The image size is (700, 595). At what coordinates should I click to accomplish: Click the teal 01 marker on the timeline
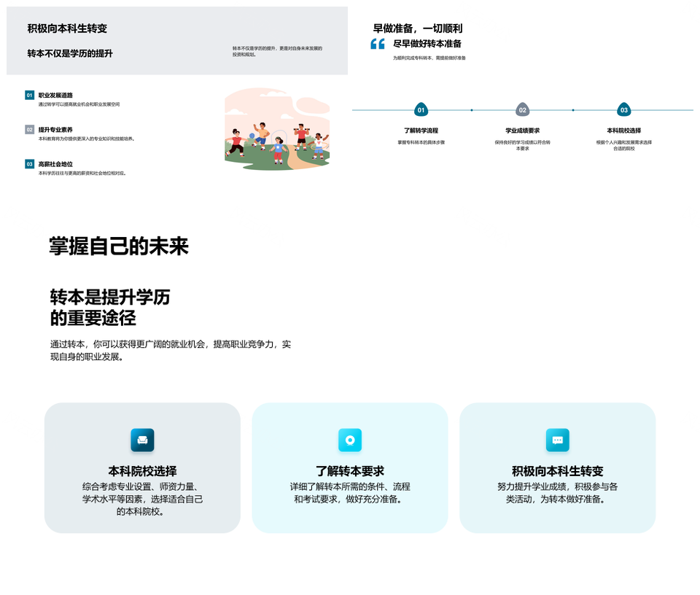point(420,111)
